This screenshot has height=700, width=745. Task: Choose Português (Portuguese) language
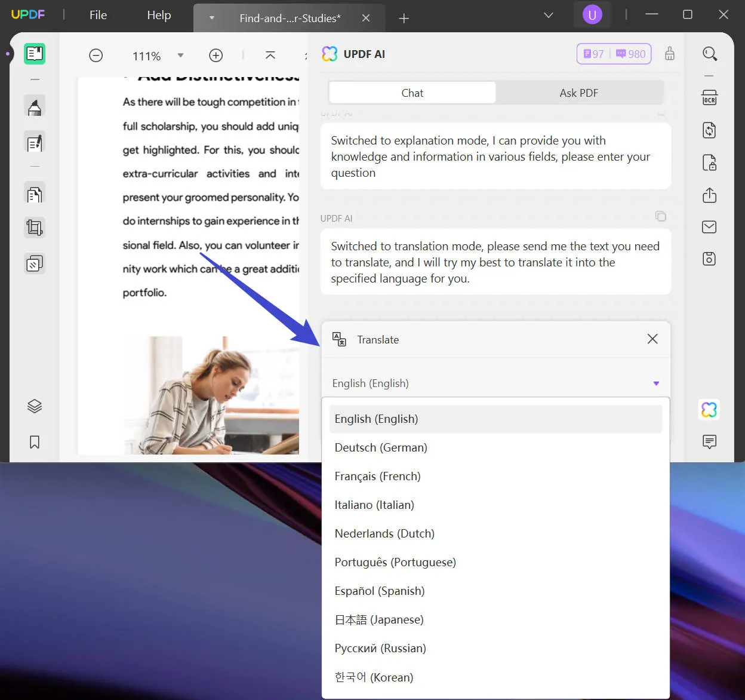coord(495,562)
